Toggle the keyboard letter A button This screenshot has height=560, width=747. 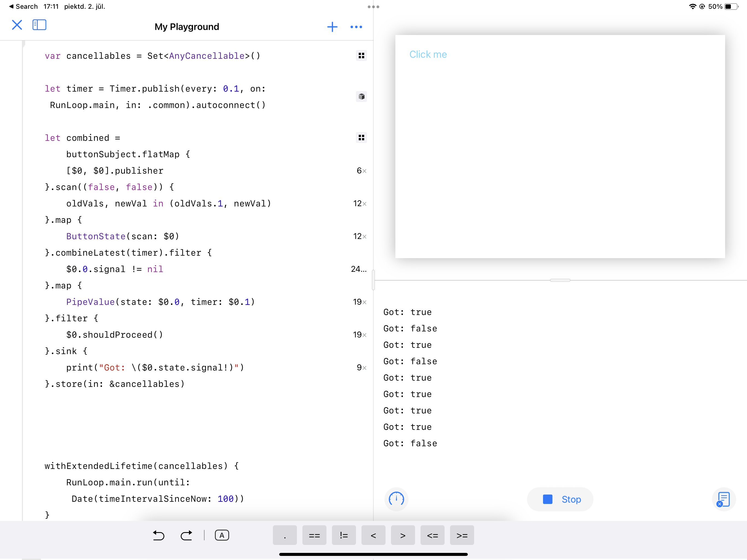222,535
